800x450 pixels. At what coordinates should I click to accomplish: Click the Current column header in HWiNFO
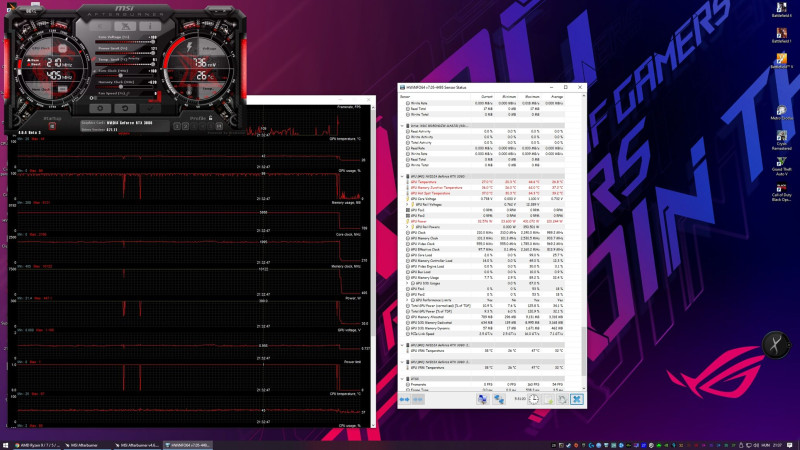click(x=484, y=96)
